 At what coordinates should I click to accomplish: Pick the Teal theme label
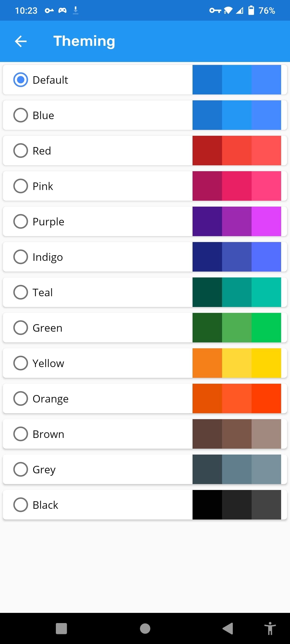[42, 292]
